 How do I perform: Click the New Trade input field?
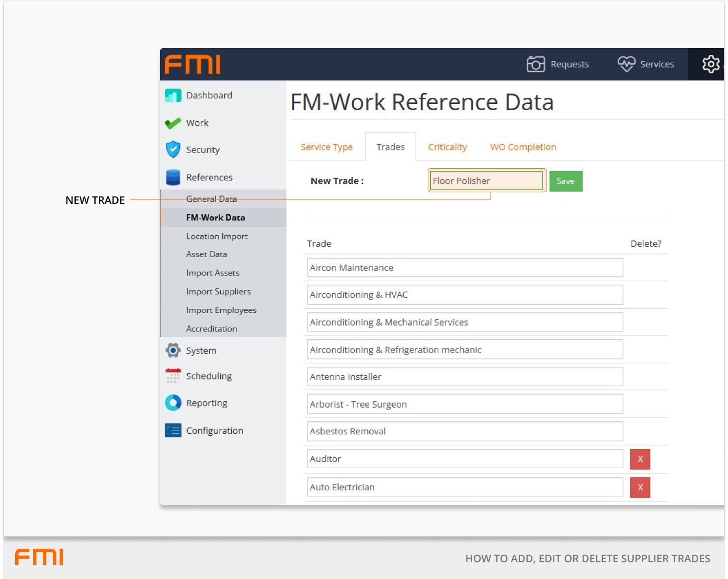pos(486,181)
